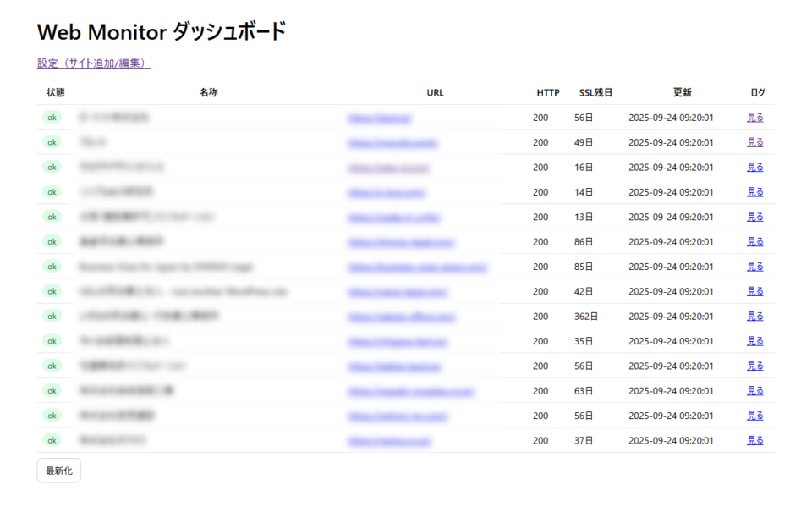This screenshot has height=507, width=812.
Task: View the log for the 63日 SSL row
Action: coord(754,391)
